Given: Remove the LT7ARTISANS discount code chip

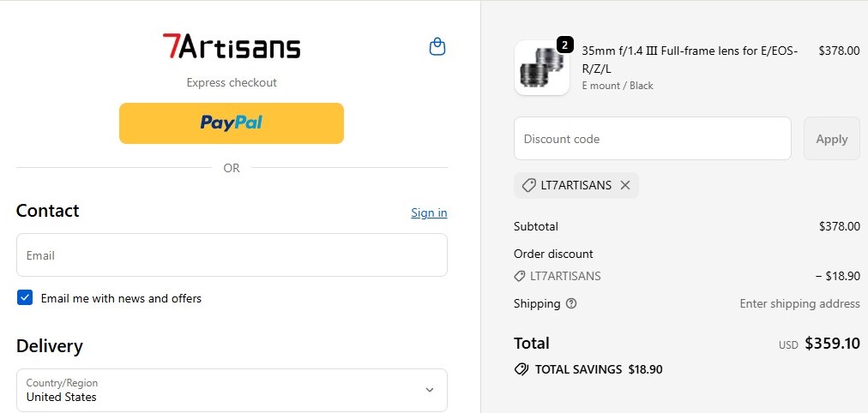Looking at the screenshot, I should pyautogui.click(x=625, y=185).
